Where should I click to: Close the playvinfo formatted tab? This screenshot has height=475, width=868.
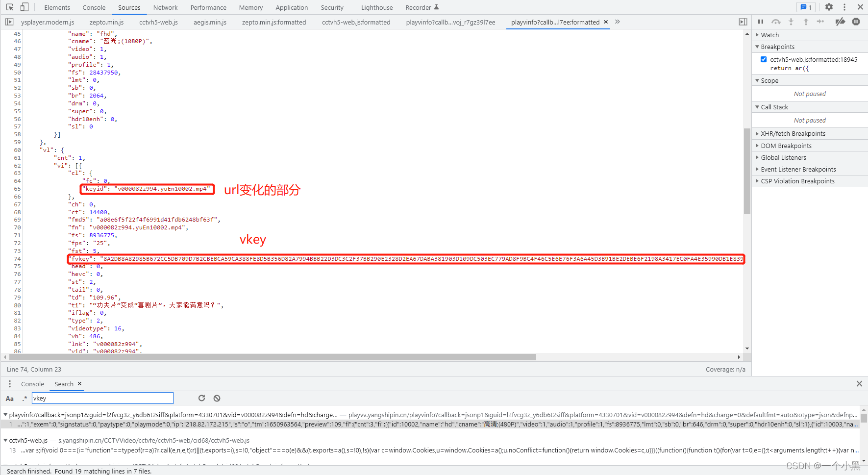coord(606,22)
